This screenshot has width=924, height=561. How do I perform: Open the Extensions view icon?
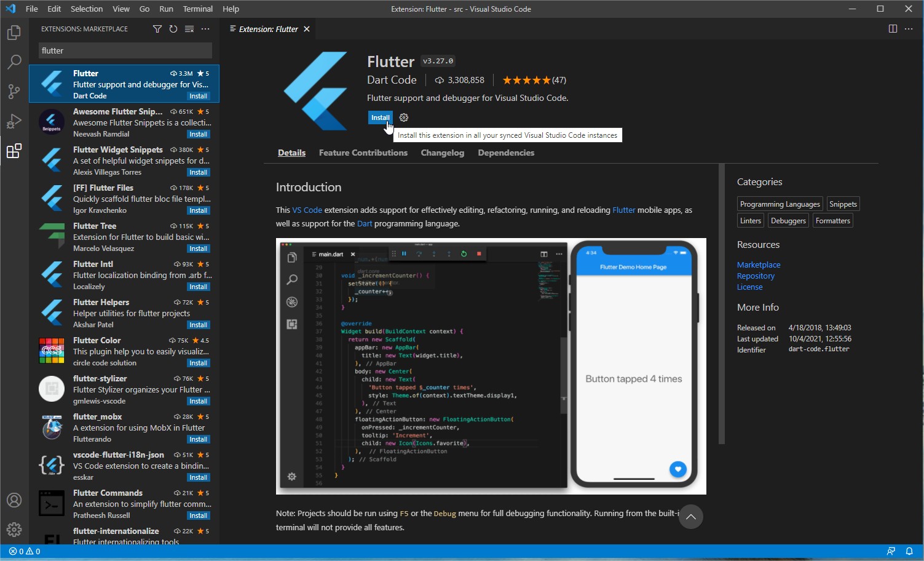14,151
